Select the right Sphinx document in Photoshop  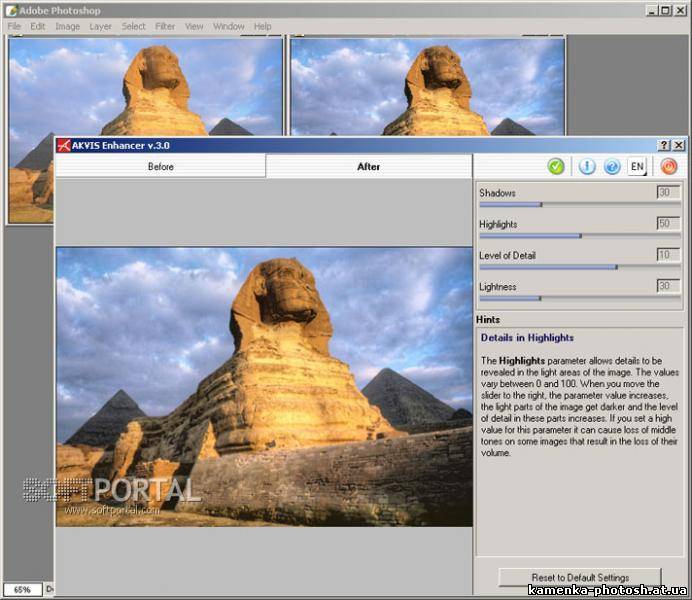point(427,86)
